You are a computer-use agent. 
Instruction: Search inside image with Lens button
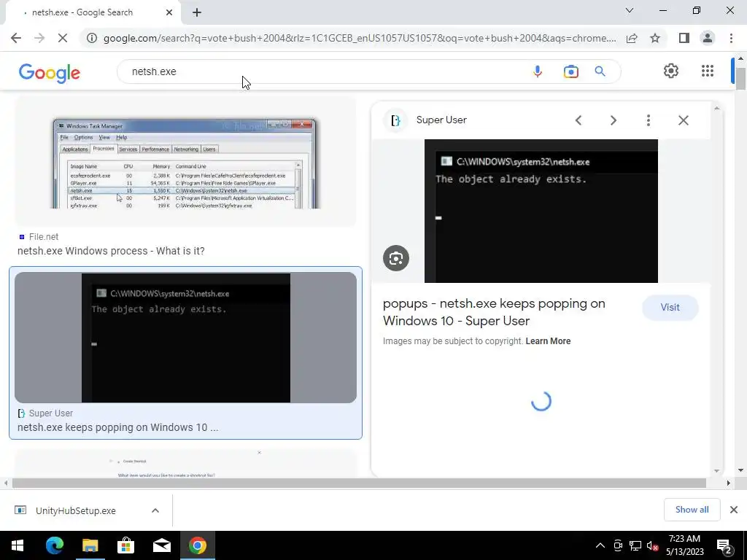(x=396, y=258)
